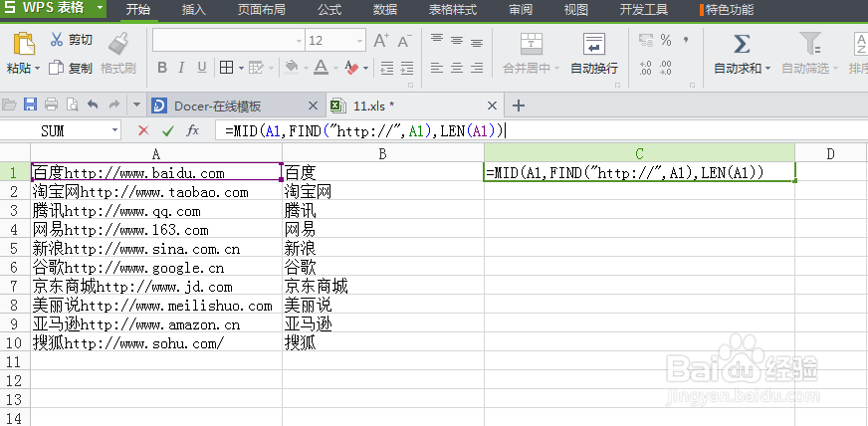
Task: Increase indent icon
Action: click(407, 68)
